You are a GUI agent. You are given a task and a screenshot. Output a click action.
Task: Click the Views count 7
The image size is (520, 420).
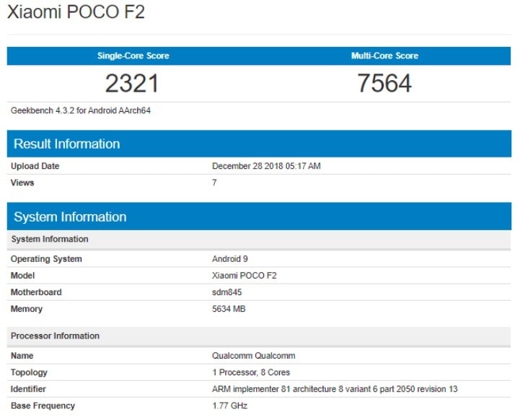pyautogui.click(x=214, y=183)
